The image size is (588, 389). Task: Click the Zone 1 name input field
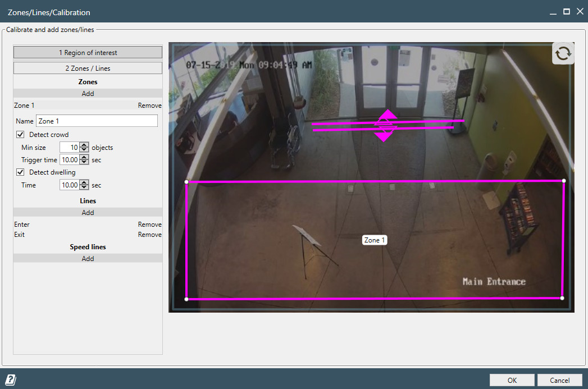97,121
